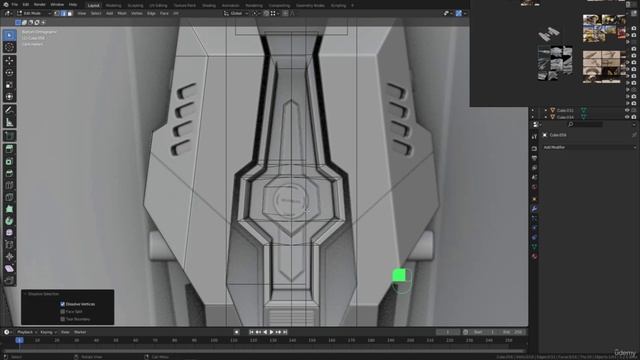The width and height of the screenshot is (640, 360).
Task: Select the Poly Build tool
Action: 9,209
